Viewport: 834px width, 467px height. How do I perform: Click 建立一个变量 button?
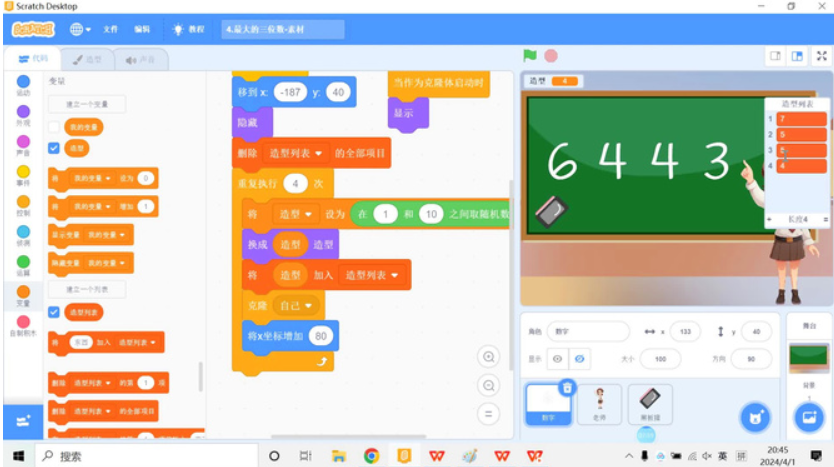coord(87,104)
